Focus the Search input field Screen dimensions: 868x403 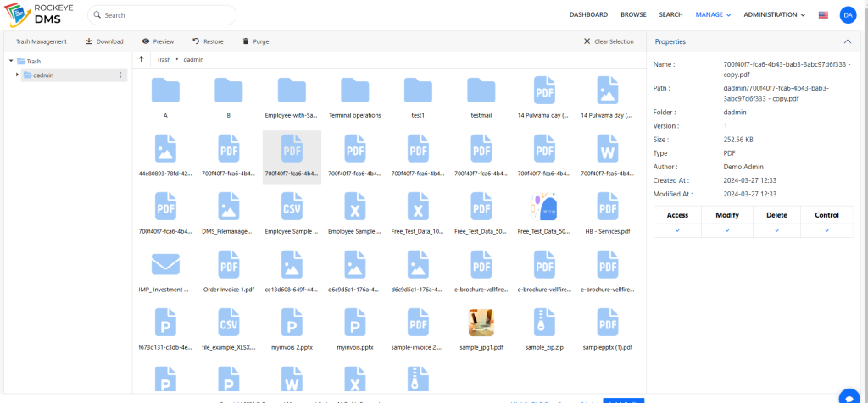point(162,15)
